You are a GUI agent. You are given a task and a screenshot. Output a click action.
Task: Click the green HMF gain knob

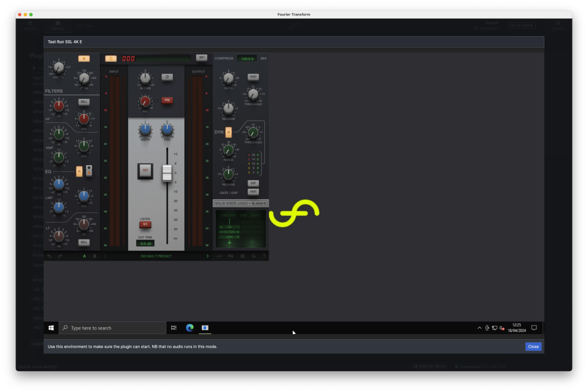[59, 134]
